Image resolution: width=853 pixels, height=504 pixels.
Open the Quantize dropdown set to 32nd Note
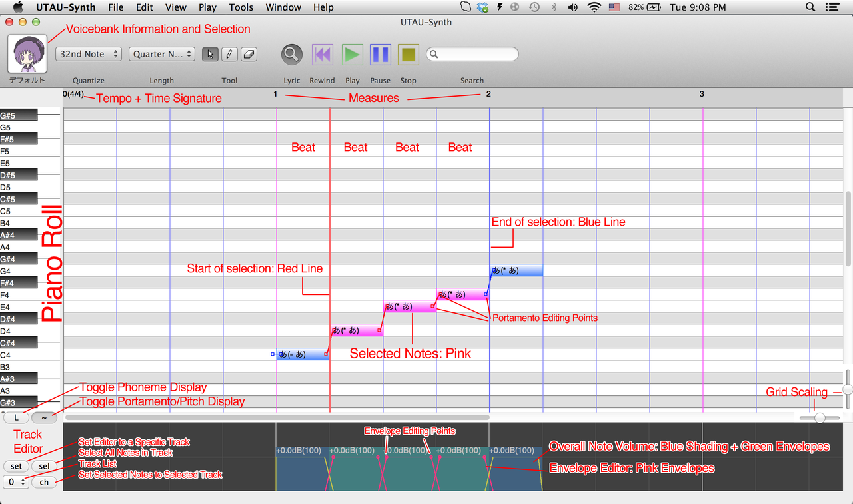pyautogui.click(x=88, y=54)
